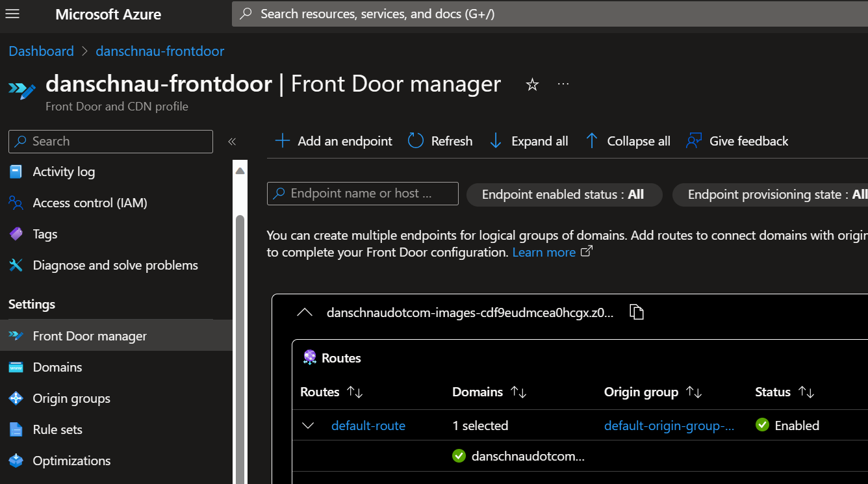The height and width of the screenshot is (484, 868).
Task: Go to Origin groups settings
Action: tap(71, 398)
